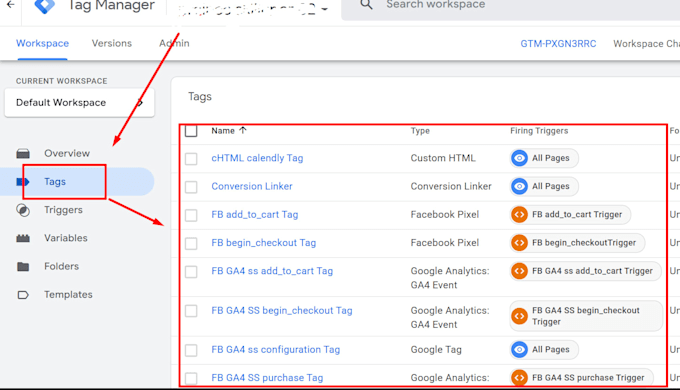Switch to the Versions tab
The image size is (680, 390).
(111, 43)
